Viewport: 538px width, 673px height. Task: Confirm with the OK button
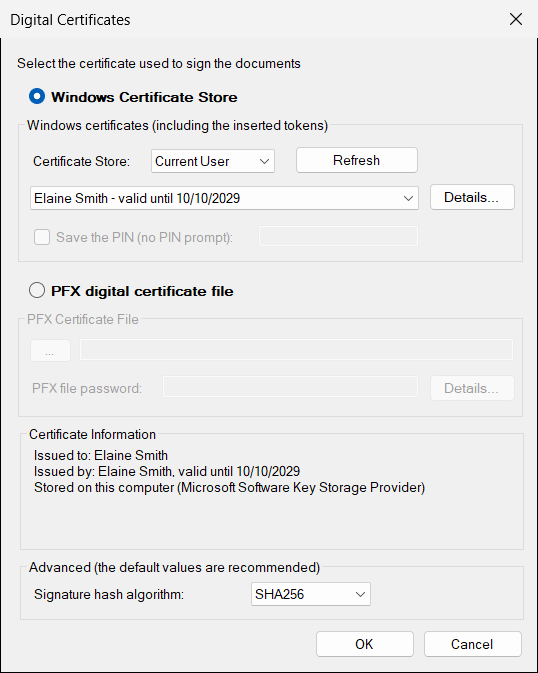(x=365, y=644)
